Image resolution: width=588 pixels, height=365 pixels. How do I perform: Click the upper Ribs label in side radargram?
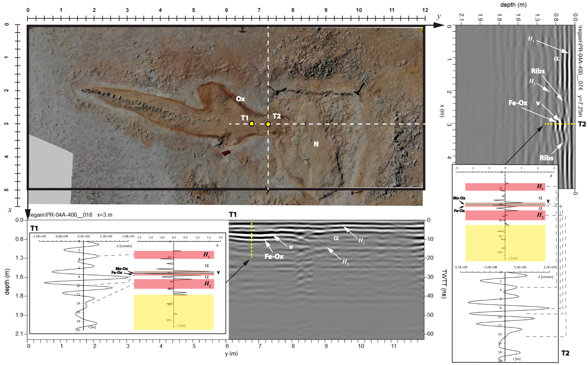538,71
